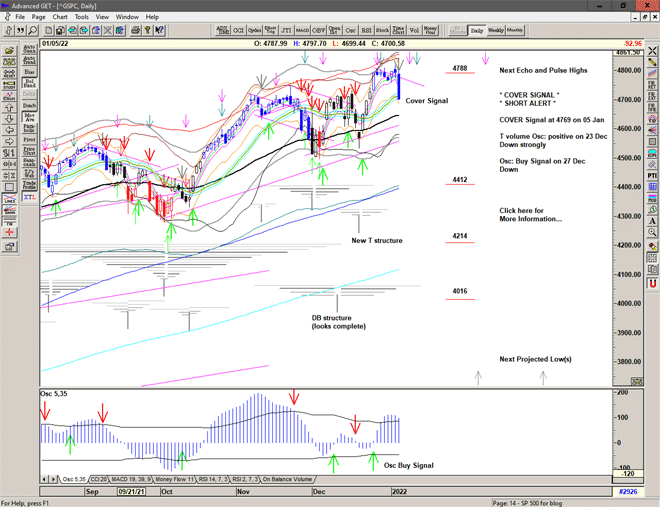Viewport: 660px width, 507px height.
Task: Click the 09/21/21 date marker on timeline
Action: [131, 492]
